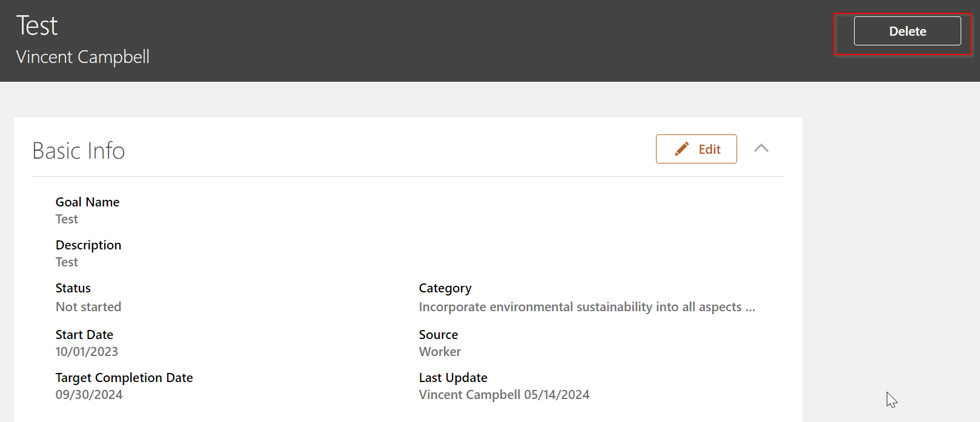Screen dimensions: 980x422
Task: Select the Source field label
Action: 438,334
